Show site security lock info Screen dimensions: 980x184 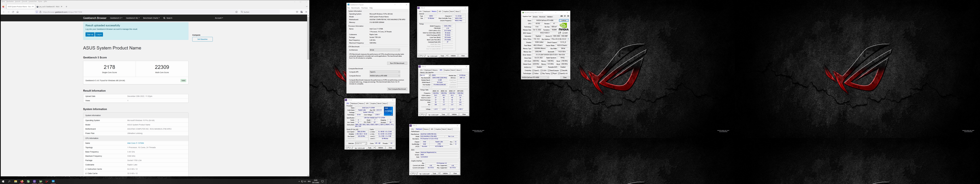click(40, 12)
